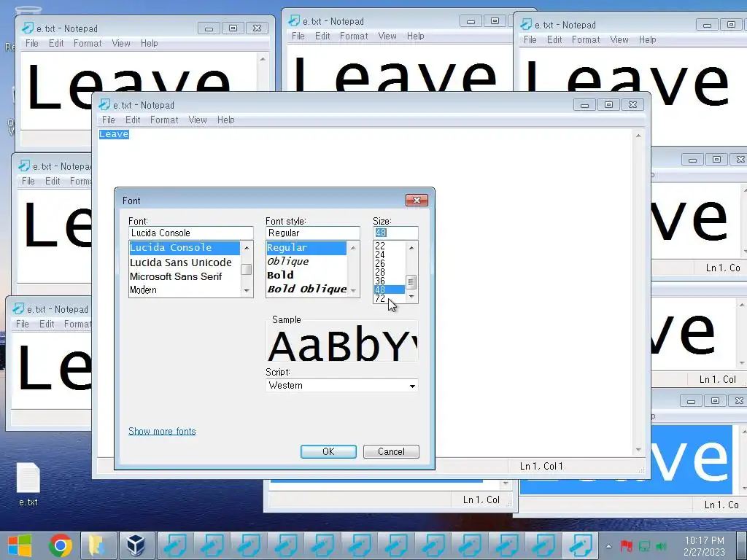Click the font style list's scroll down arrow
The width and height of the screenshot is (747, 560).
pos(353,290)
